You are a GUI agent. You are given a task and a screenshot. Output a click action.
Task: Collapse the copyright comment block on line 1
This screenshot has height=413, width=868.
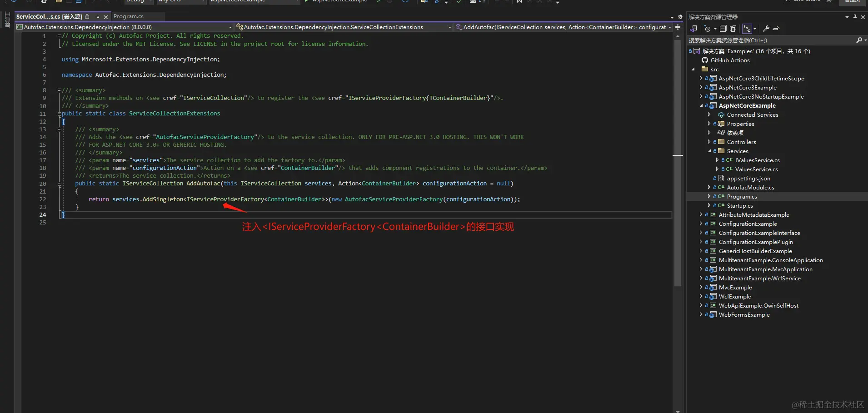59,36
